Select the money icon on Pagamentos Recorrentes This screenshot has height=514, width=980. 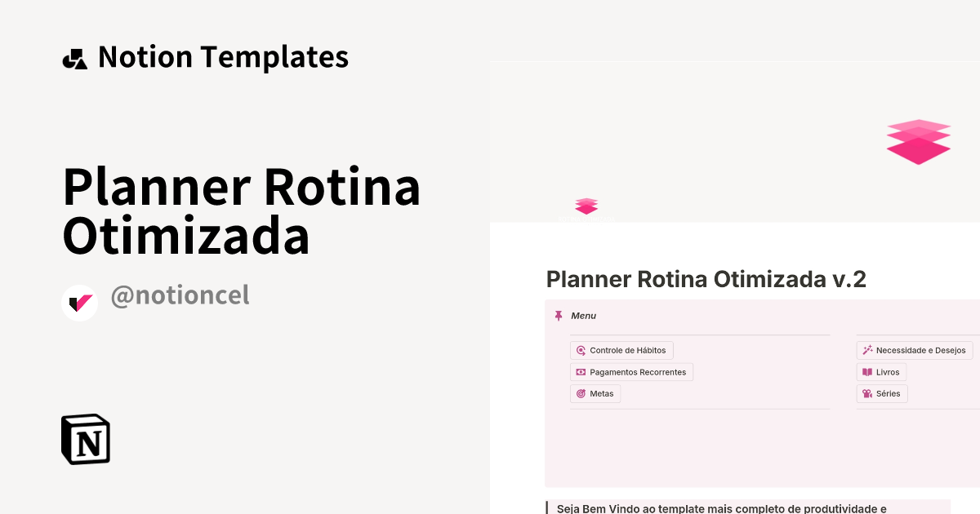[580, 372]
